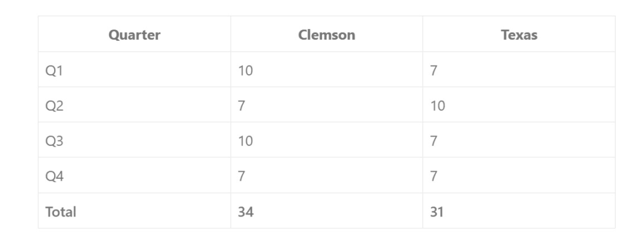Select the Q2 row label cell
The width and height of the screenshot is (644, 248).
[135, 104]
